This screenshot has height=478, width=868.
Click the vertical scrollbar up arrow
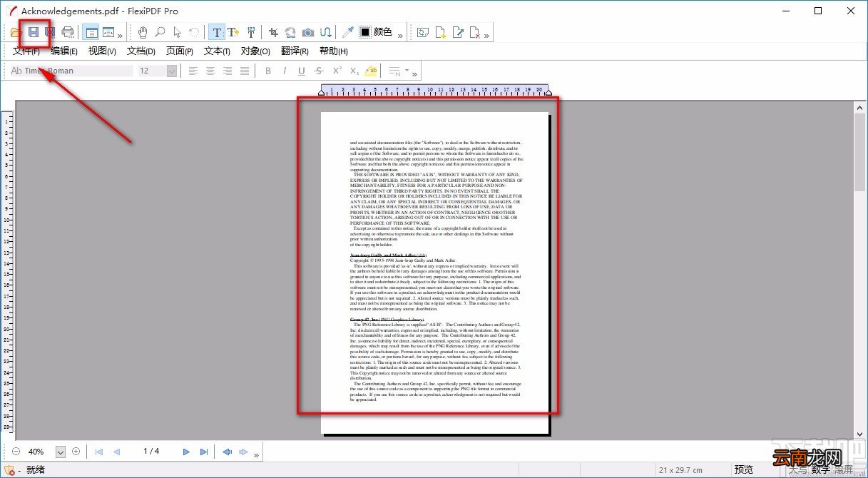[861, 108]
